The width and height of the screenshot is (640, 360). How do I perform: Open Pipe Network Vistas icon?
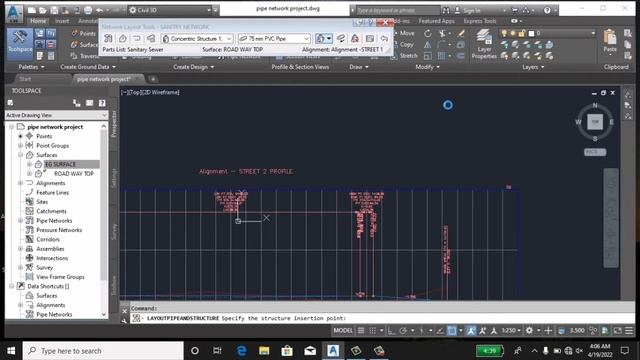(x=370, y=38)
